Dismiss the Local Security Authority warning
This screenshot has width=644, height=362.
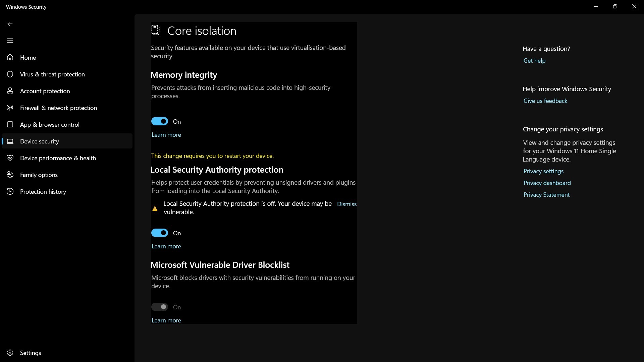coord(347,204)
